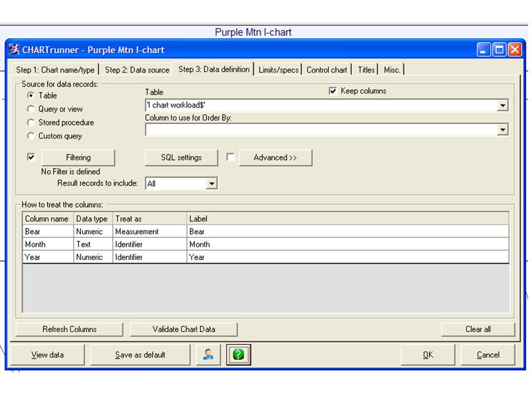Click the user profile icon button
The image size is (532, 399).
[x=208, y=355]
